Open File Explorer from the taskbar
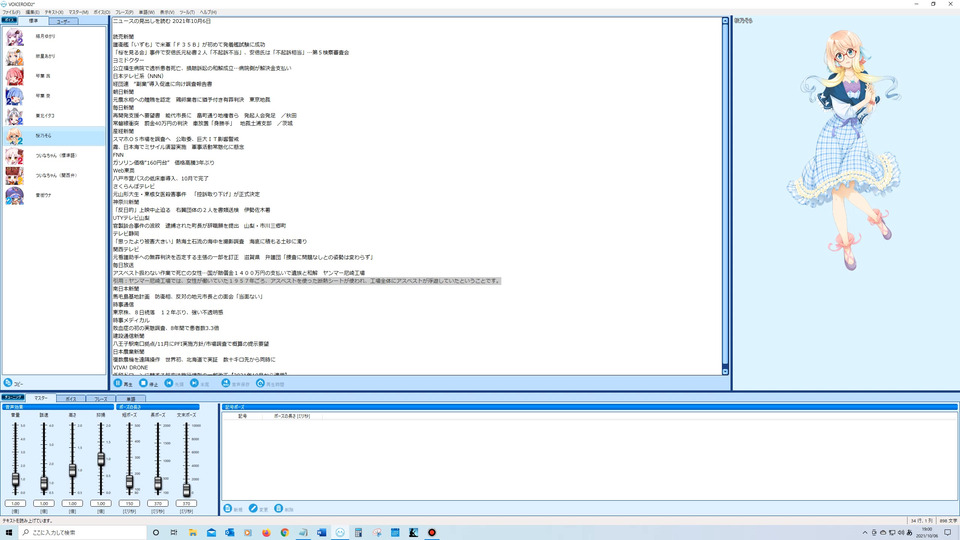The image size is (960, 540). coord(193,533)
